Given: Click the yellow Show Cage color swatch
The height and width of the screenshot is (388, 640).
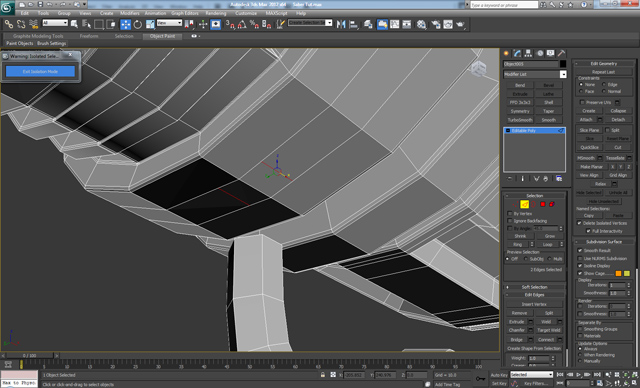Looking at the screenshot, I should point(627,273).
